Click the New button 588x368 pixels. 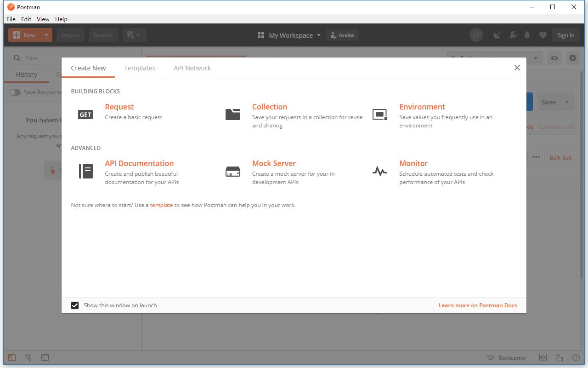pos(24,35)
